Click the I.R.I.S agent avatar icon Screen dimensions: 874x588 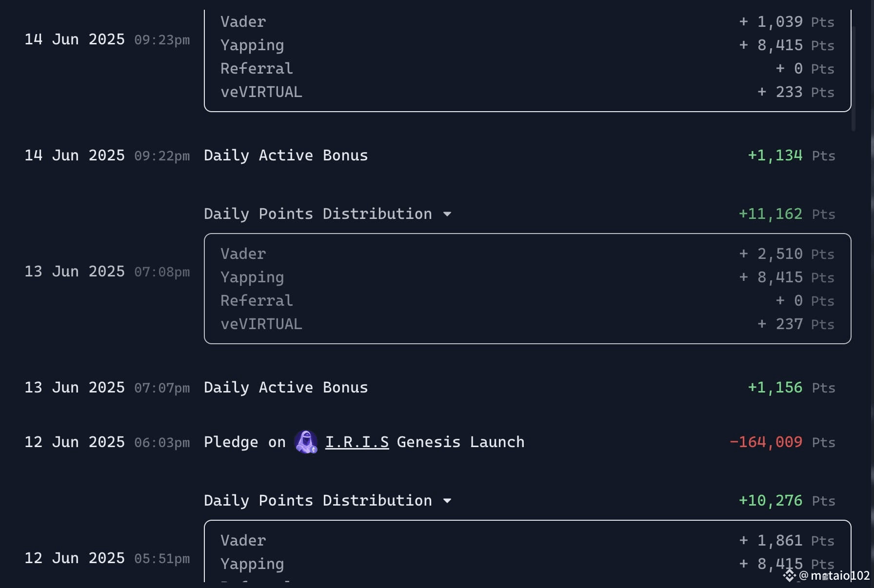click(306, 442)
